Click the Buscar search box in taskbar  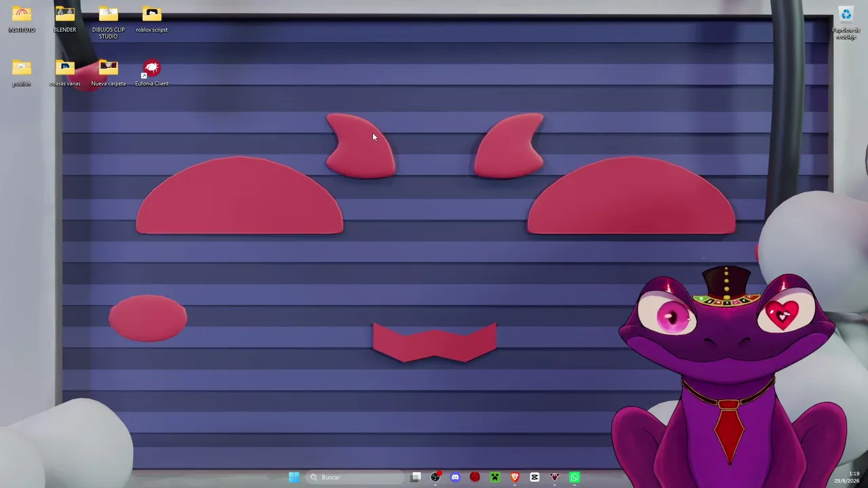click(353, 477)
